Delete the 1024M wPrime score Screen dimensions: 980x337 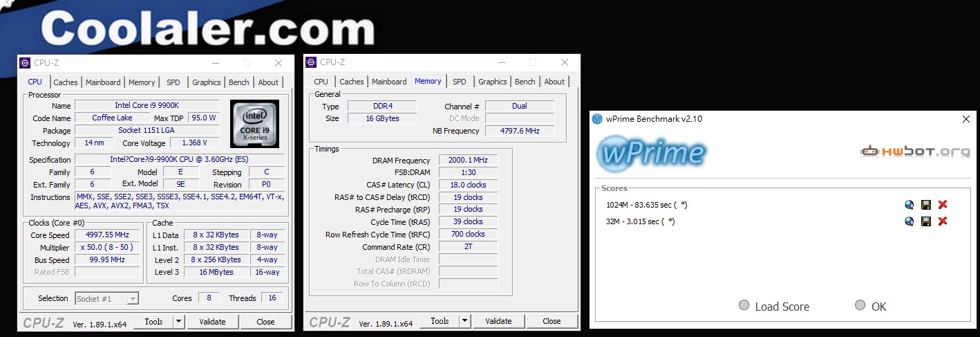point(943,205)
